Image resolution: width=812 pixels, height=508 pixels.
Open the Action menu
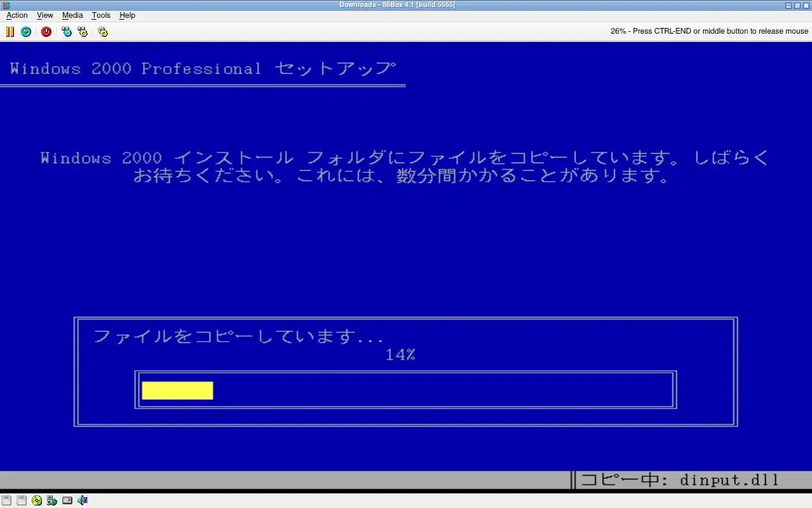17,15
